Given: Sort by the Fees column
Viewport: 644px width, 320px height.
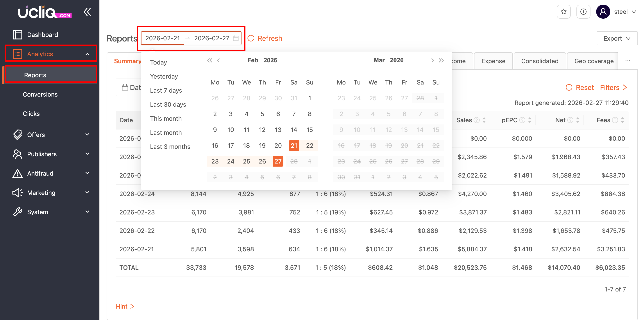Looking at the screenshot, I should coord(623,120).
